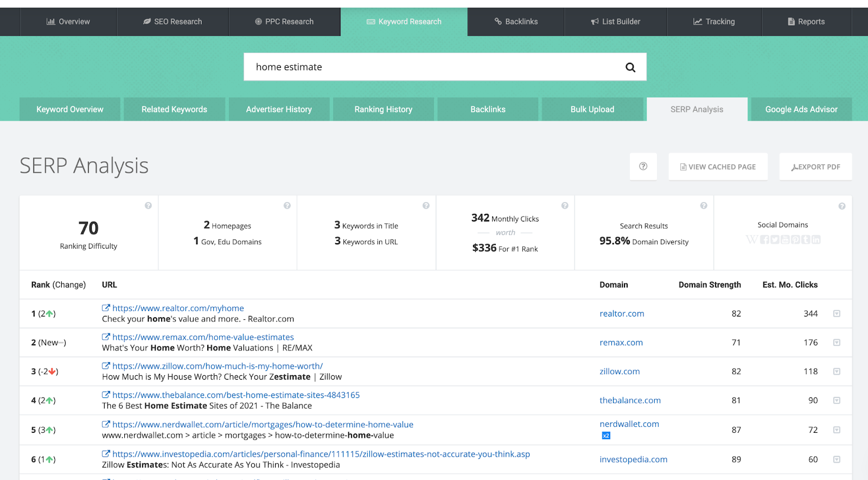Select the Google Ads Advisor sub-tab
The image size is (868, 480).
(x=801, y=109)
